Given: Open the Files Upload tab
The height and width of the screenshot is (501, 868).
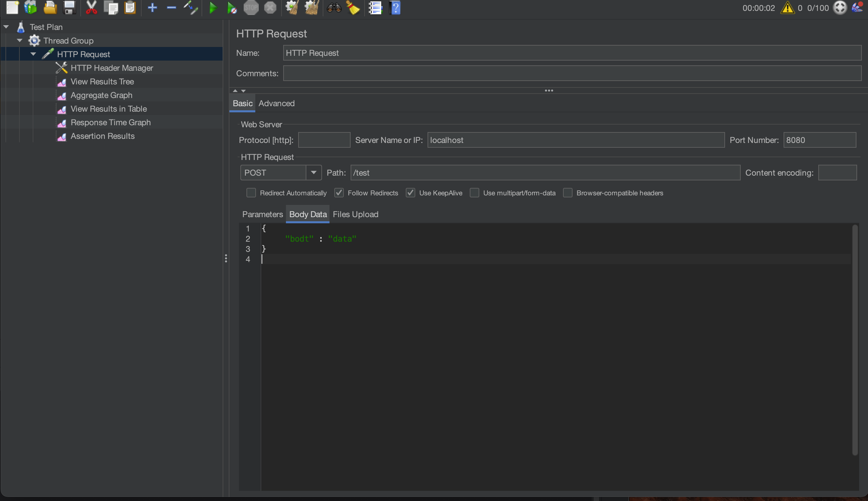Looking at the screenshot, I should click(355, 214).
